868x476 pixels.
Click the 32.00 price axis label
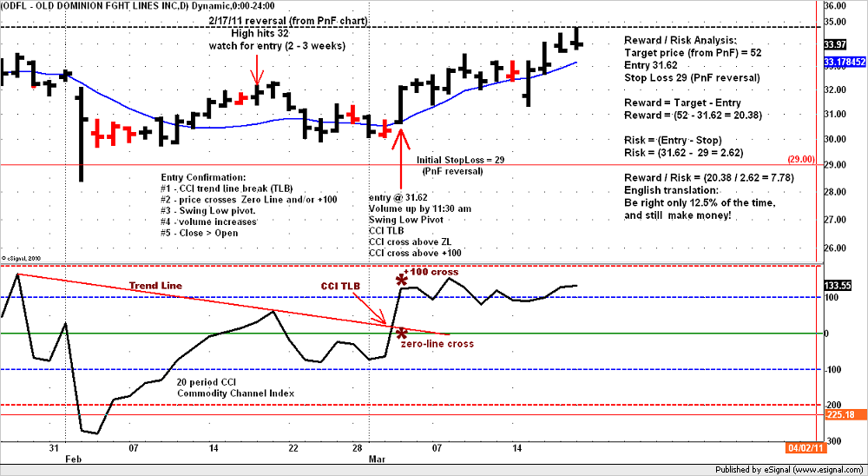tap(835, 89)
